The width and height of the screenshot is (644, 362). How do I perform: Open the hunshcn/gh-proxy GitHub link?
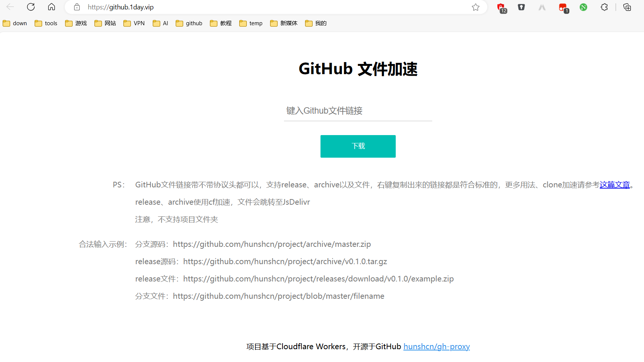coord(437,347)
